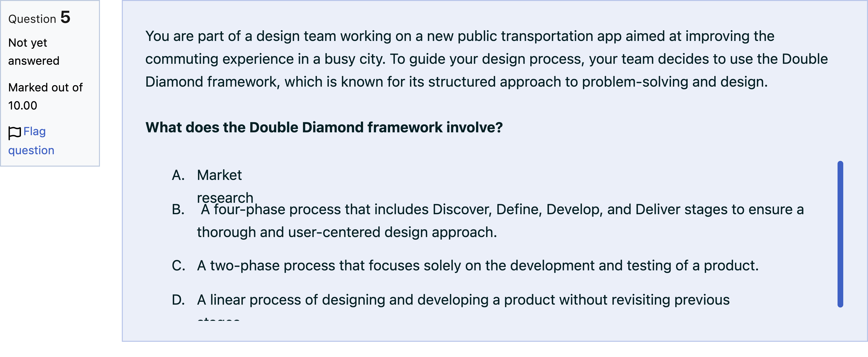This screenshot has width=868, height=357.
Task: Click the word research under Market
Action: tap(225, 198)
